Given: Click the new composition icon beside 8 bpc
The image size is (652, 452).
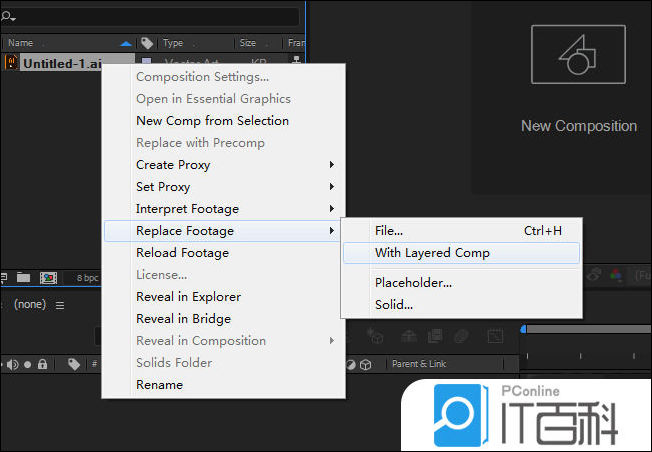Looking at the screenshot, I should (x=47, y=277).
